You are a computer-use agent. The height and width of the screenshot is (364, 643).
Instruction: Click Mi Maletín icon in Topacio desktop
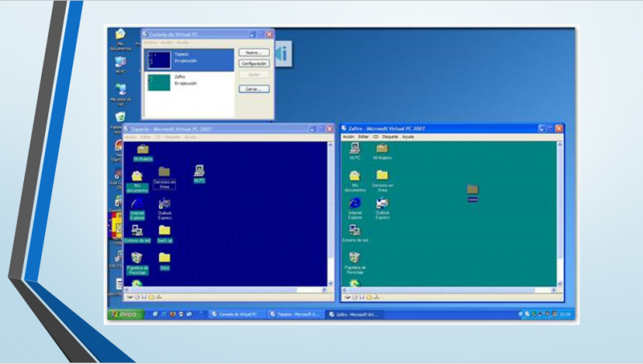pyautogui.click(x=143, y=153)
